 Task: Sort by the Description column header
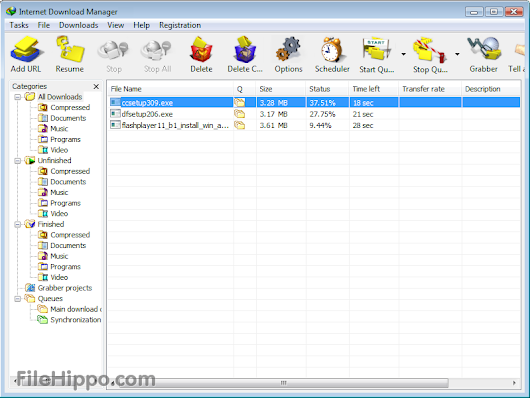491,89
